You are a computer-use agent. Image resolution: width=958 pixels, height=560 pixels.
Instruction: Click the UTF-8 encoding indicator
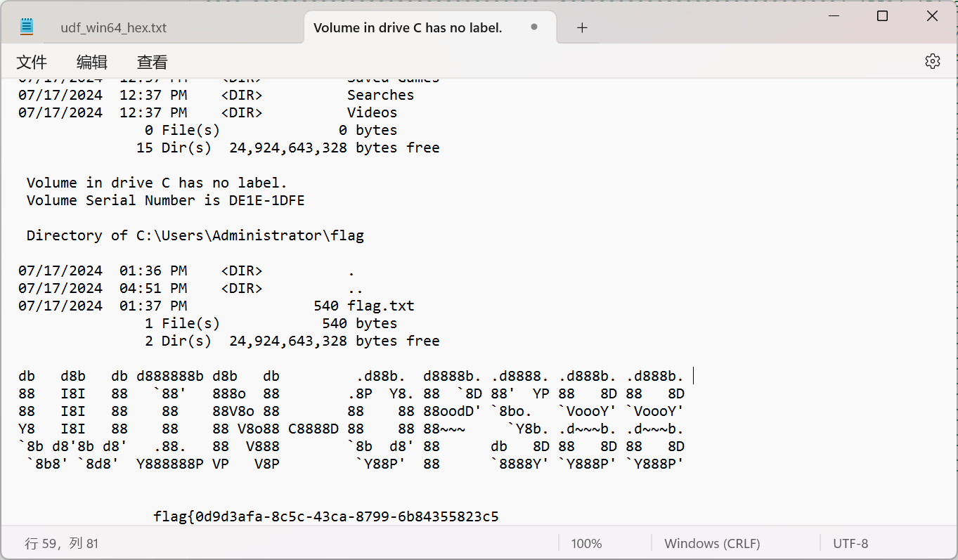click(x=850, y=543)
